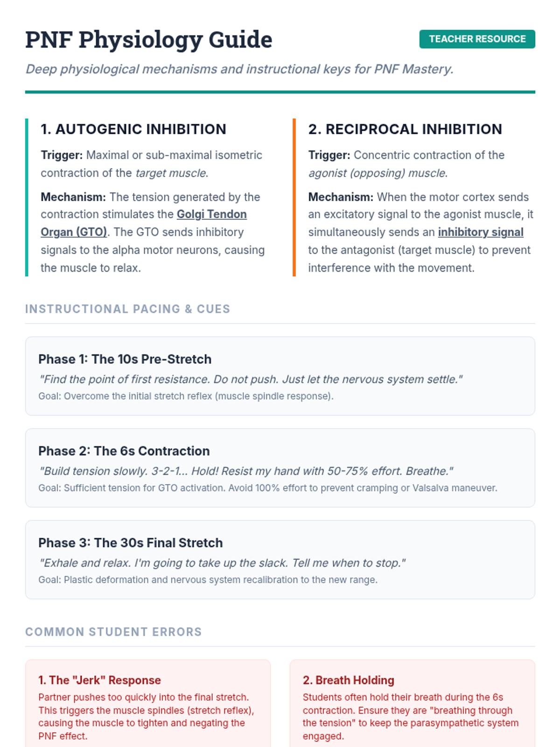Click the underlined inhibitory signal text
This screenshot has width=560, height=747.
(480, 232)
